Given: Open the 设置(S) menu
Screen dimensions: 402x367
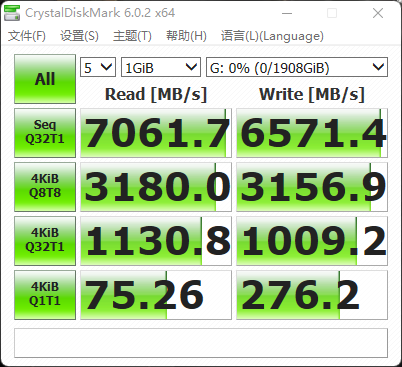Looking at the screenshot, I should [x=79, y=36].
